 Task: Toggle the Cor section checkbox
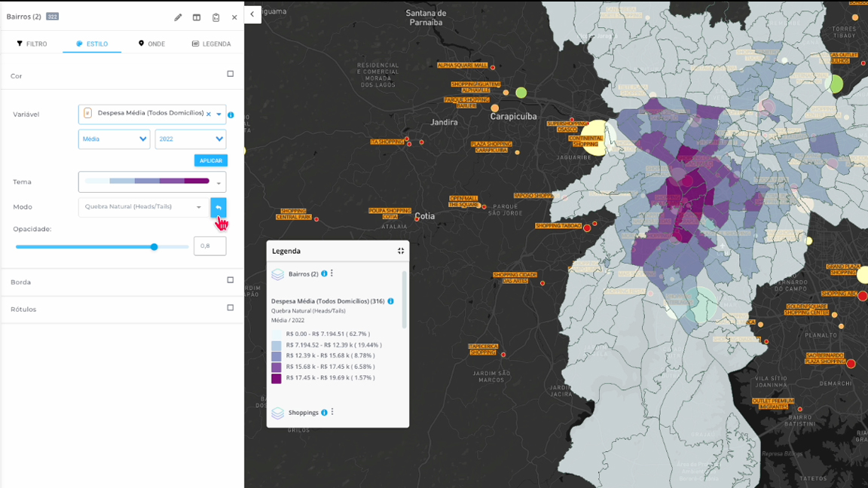[x=231, y=74]
